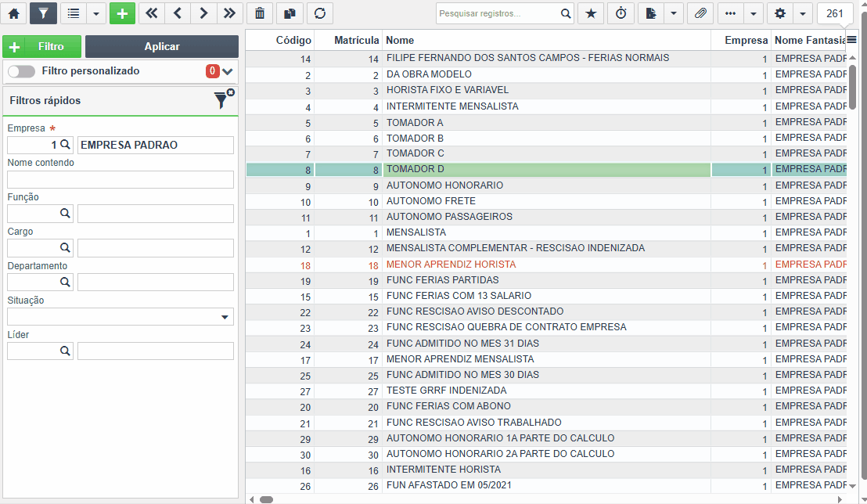This screenshot has width=867, height=504.
Task: Select the red MENOR APRENDIZ HORISTA row
Action: click(x=546, y=265)
